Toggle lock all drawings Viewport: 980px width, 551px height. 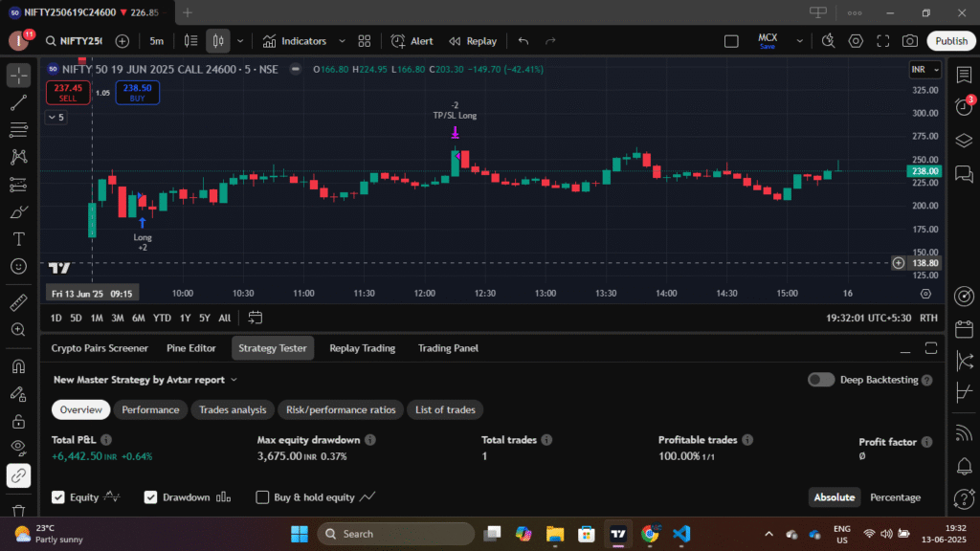coord(19,421)
